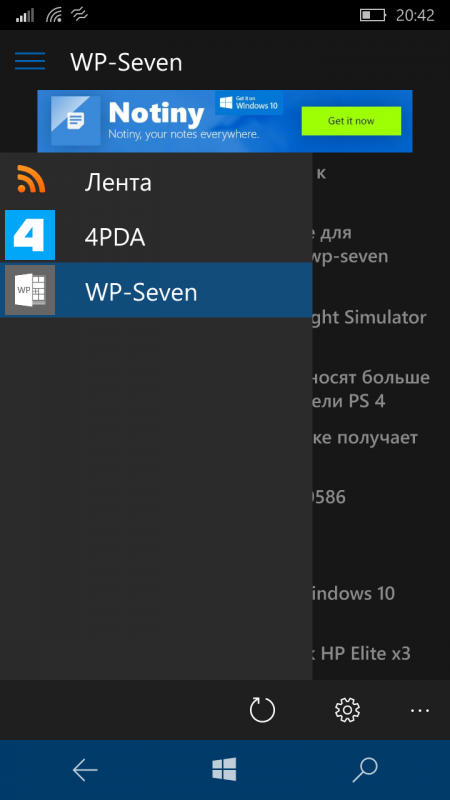Open settings with the gear icon
This screenshot has width=450, height=800.
click(347, 710)
